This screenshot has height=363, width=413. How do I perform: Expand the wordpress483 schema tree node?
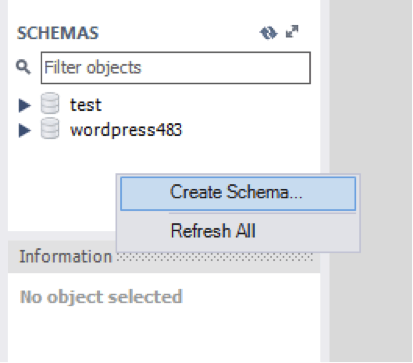tap(25, 130)
